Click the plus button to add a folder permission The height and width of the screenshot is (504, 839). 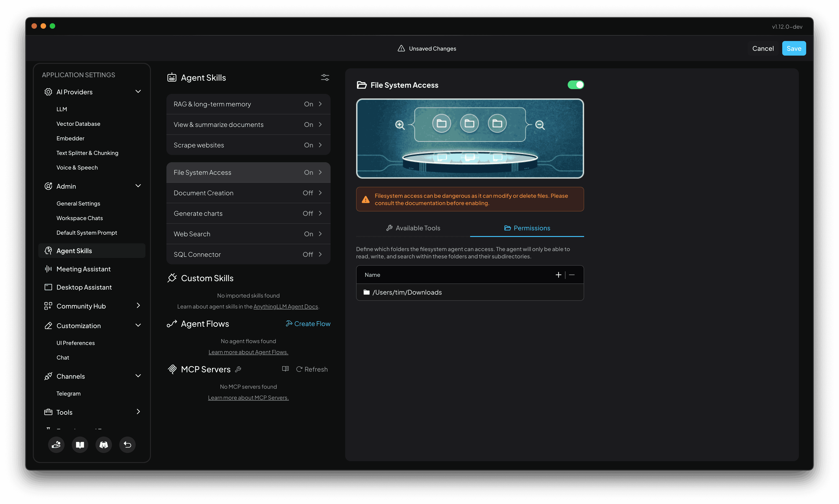(558, 275)
